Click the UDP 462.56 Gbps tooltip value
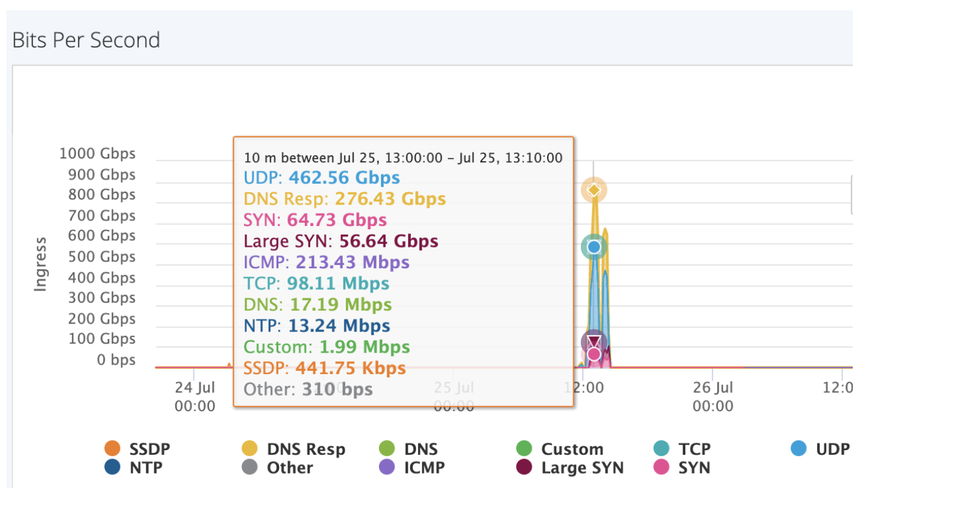This screenshot has height=521, width=980. 344,177
